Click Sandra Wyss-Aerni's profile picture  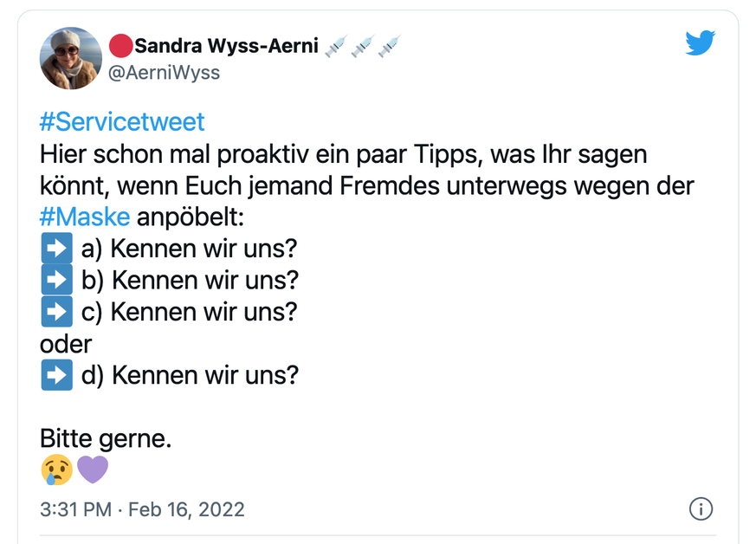point(71,58)
